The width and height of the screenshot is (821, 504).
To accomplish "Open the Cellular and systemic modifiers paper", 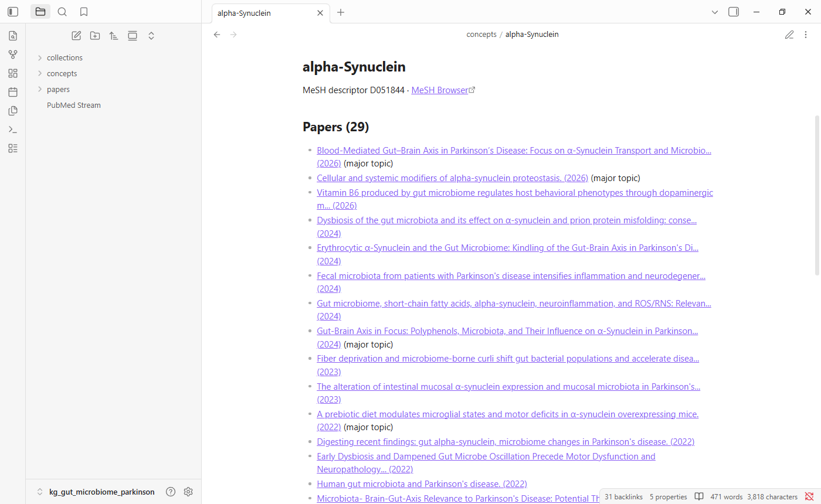I will tap(452, 178).
